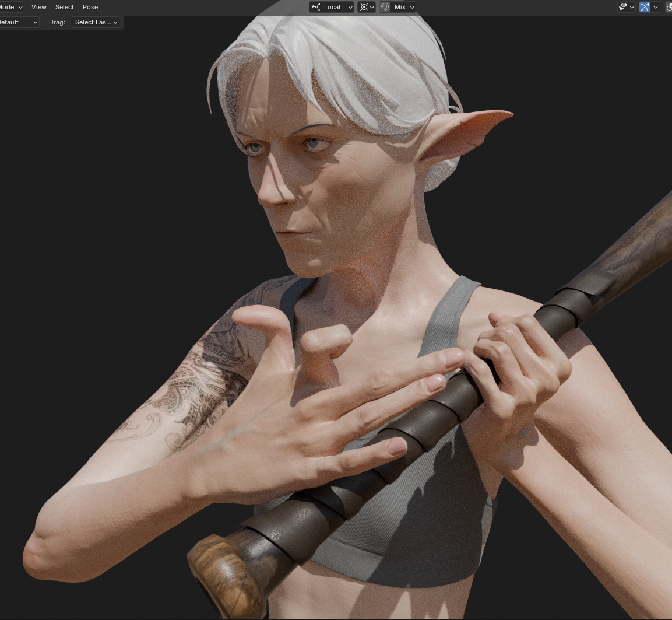The image size is (672, 620).
Task: Open the Mix snapping options dropdown
Action: pyautogui.click(x=404, y=7)
